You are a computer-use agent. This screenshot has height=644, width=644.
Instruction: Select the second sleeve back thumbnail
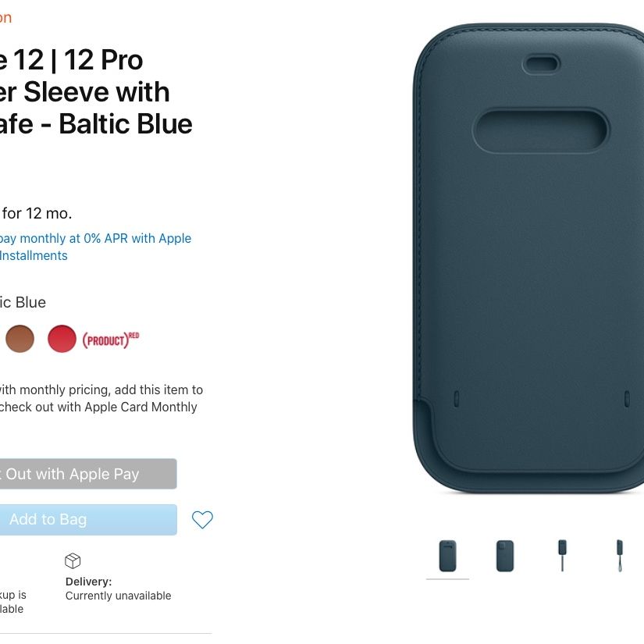point(505,556)
